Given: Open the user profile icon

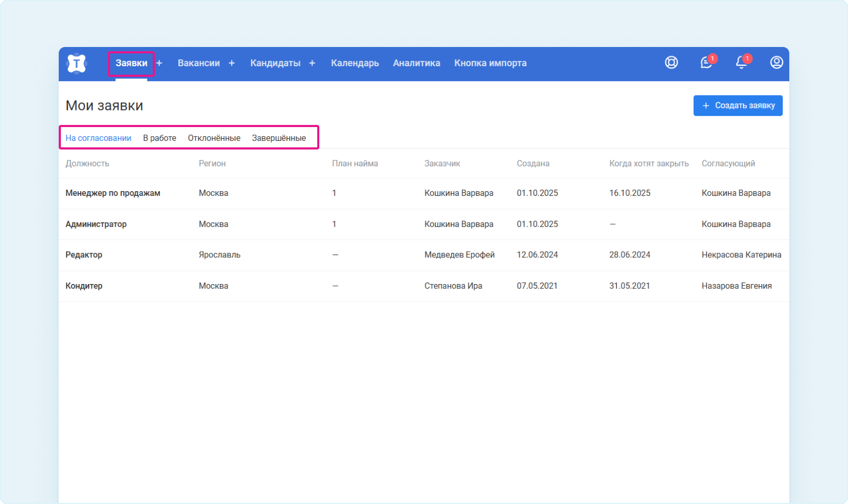Looking at the screenshot, I should [x=776, y=62].
